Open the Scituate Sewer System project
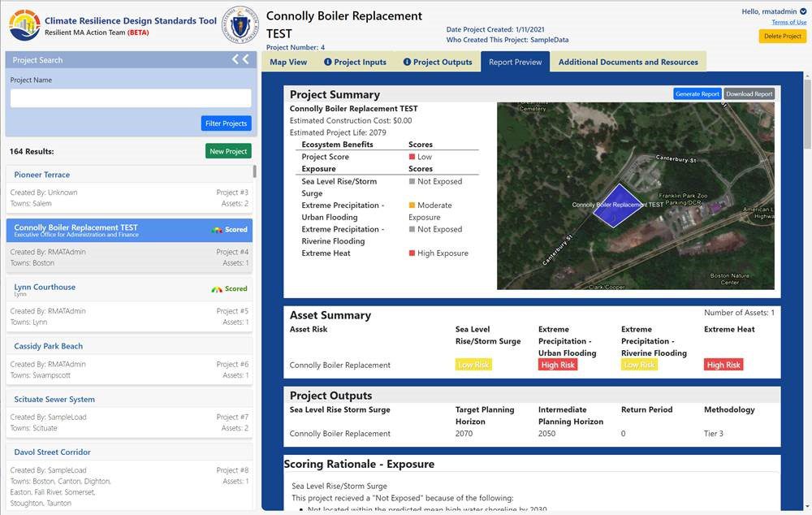Viewport: 812px width, 515px height. pyautogui.click(x=54, y=400)
